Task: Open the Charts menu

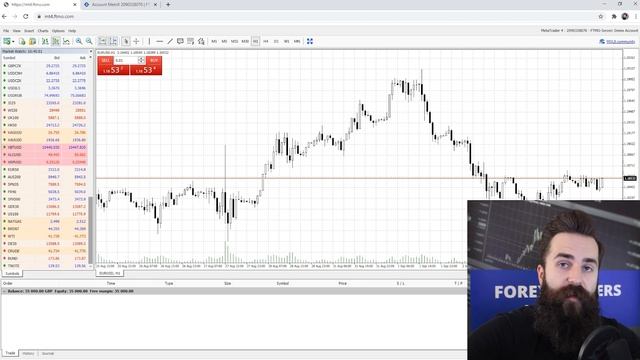Action: (x=43, y=31)
